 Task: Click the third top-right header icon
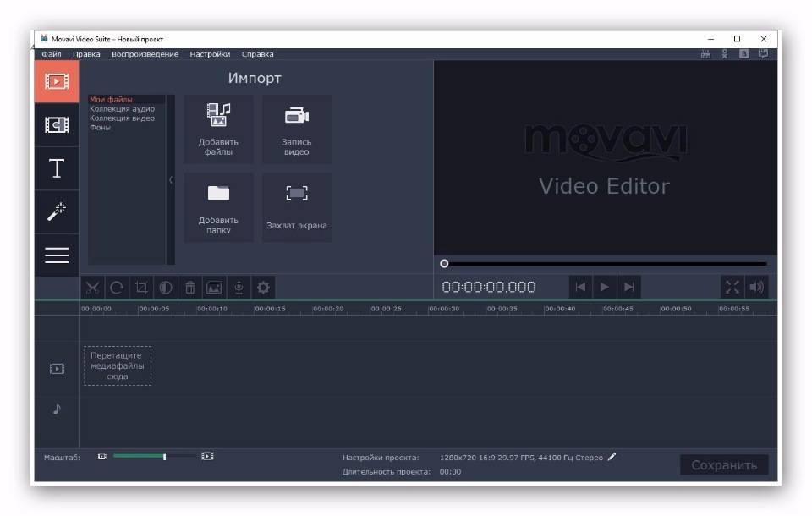click(x=743, y=54)
